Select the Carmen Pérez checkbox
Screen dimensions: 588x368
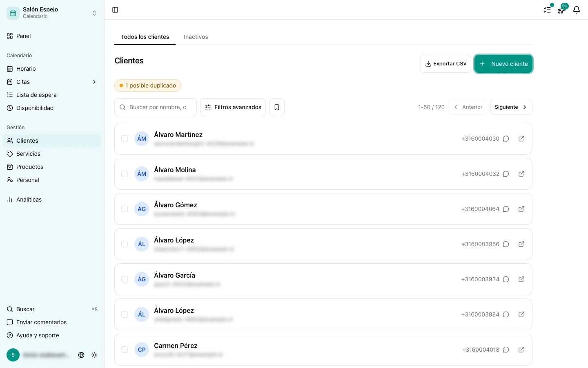coord(125,350)
